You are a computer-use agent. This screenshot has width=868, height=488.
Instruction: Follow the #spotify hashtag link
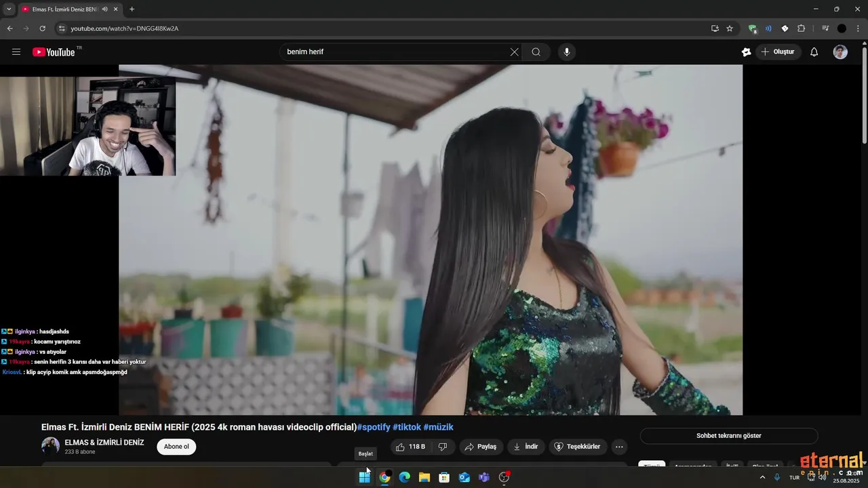(x=374, y=427)
